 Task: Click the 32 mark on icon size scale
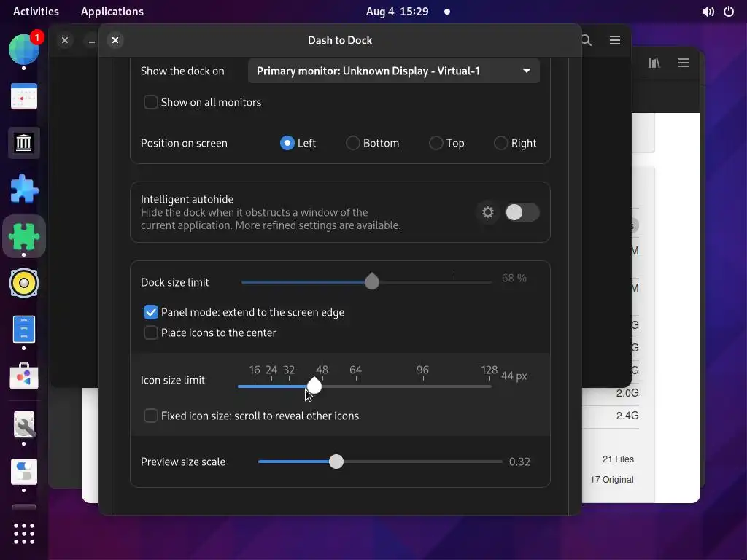pos(289,370)
